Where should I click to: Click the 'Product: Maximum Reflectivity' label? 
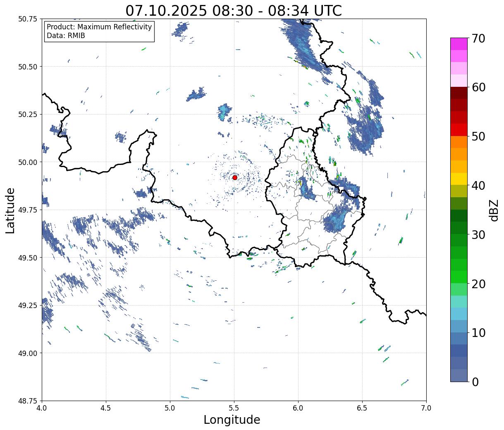tap(99, 27)
